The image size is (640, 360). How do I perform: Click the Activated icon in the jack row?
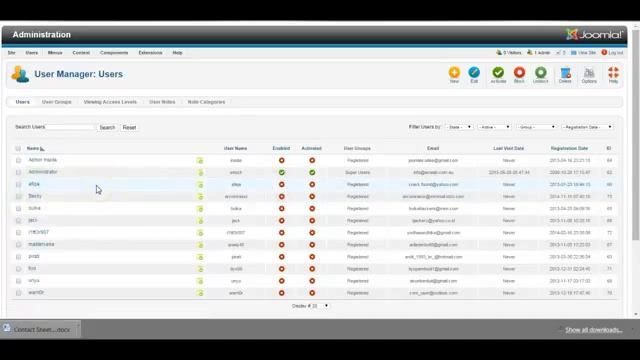312,221
